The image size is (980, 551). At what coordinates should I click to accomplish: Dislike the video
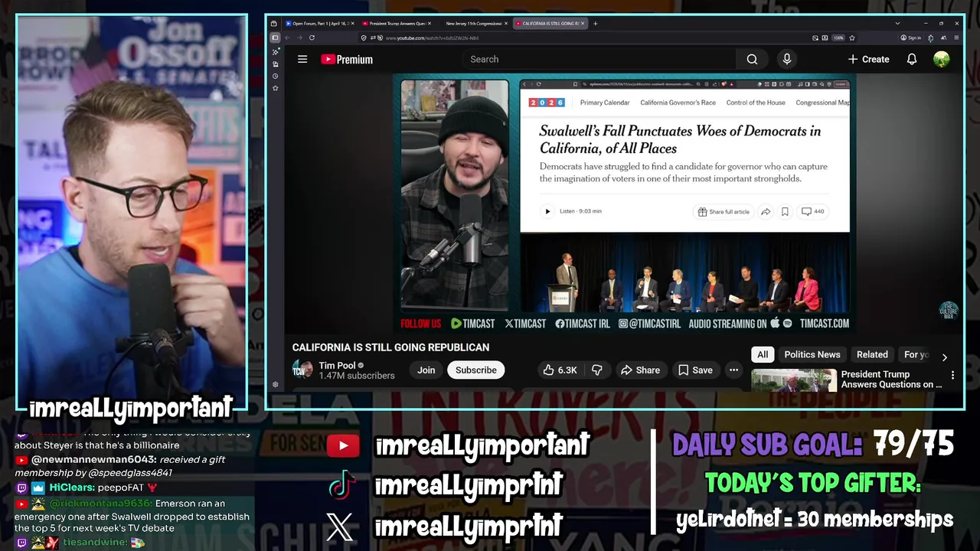[x=597, y=370]
